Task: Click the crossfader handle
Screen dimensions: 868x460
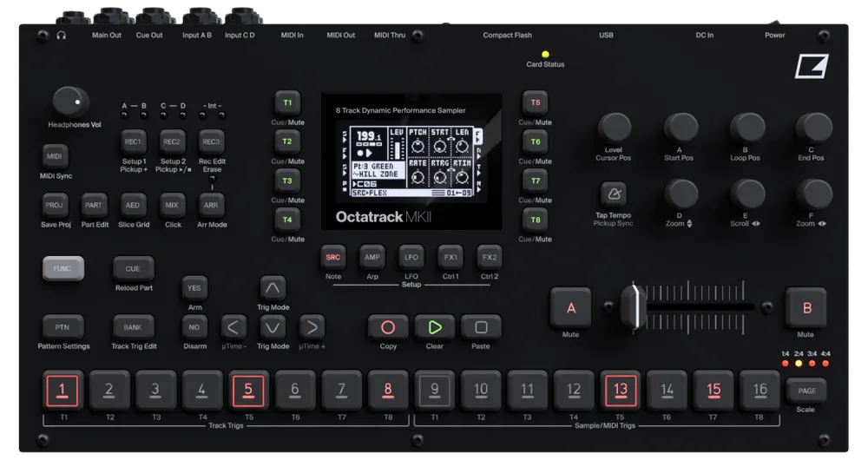Action: click(x=634, y=307)
